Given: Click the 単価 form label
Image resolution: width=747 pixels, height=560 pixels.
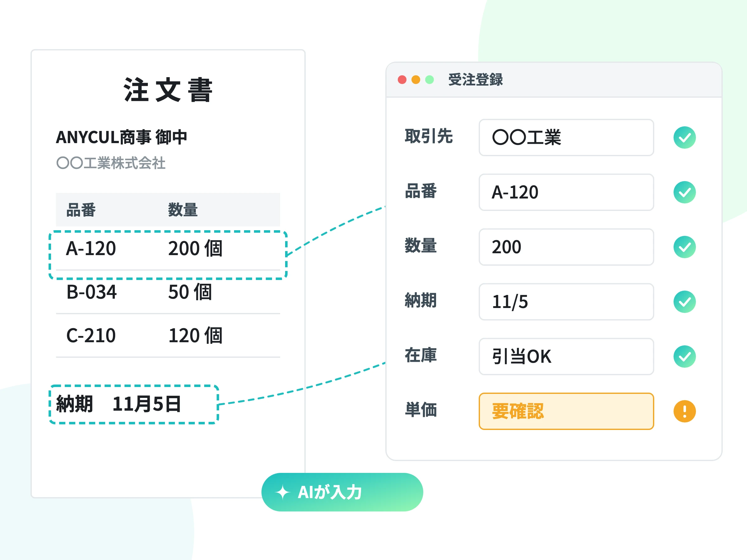Looking at the screenshot, I should [420, 410].
